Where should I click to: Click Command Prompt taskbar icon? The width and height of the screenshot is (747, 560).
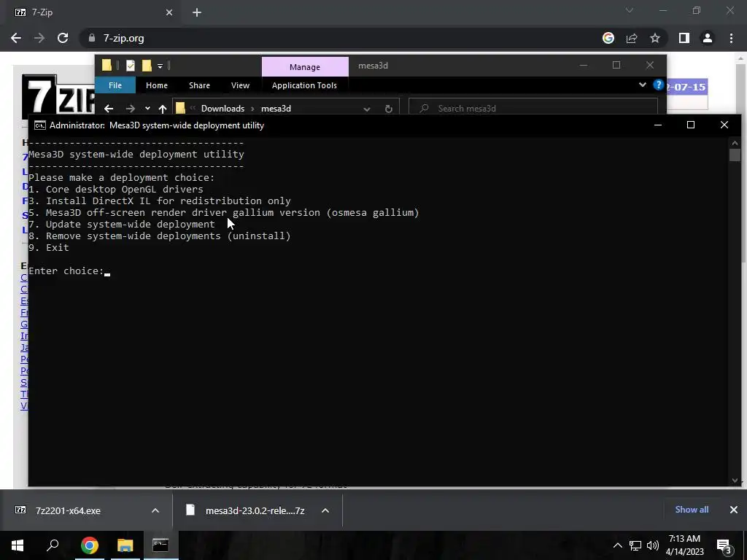[160, 545]
